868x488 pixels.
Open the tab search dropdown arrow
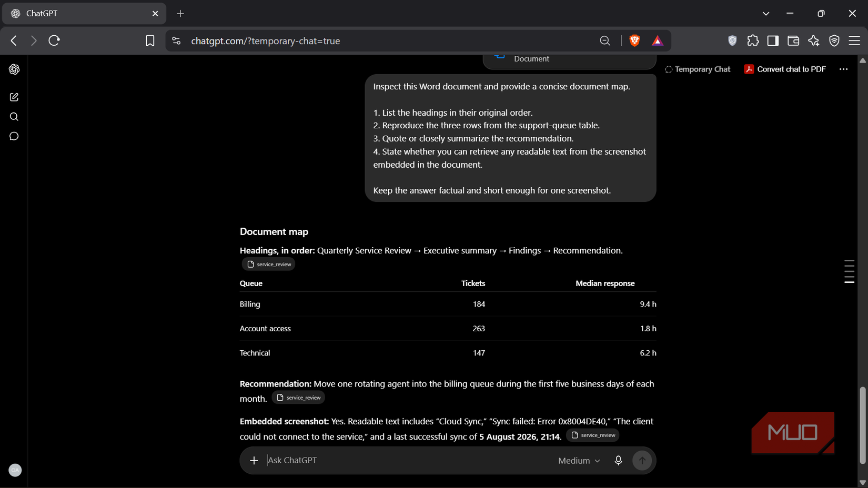pyautogui.click(x=766, y=14)
